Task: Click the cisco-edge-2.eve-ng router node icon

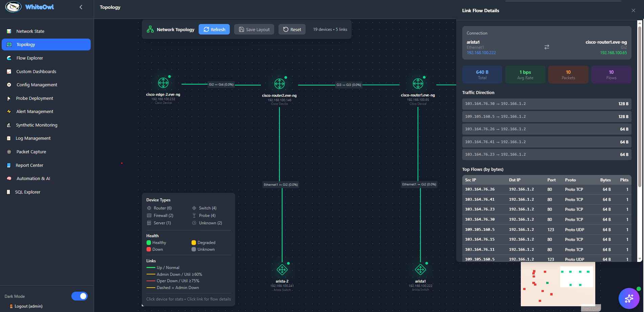Action: point(163,83)
